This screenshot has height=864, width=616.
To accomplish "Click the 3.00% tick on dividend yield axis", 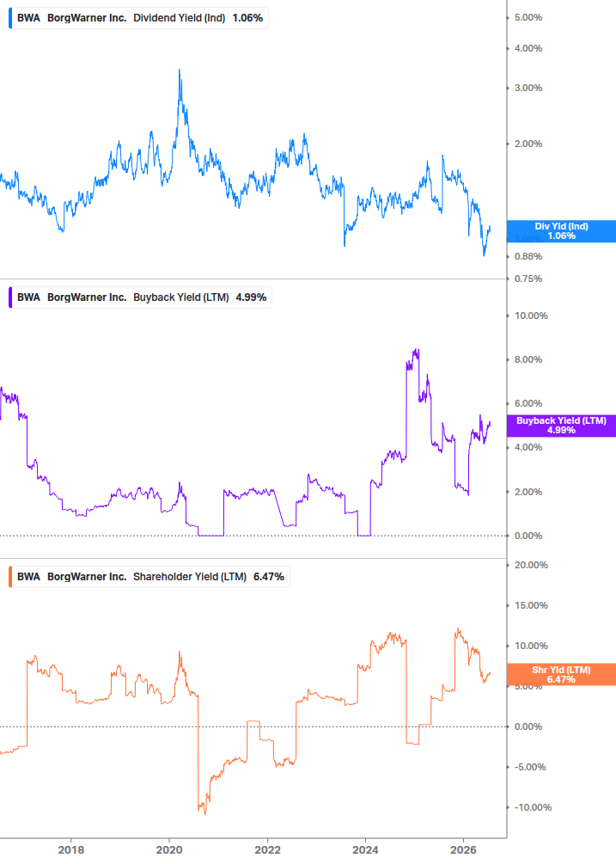I will tap(528, 89).
